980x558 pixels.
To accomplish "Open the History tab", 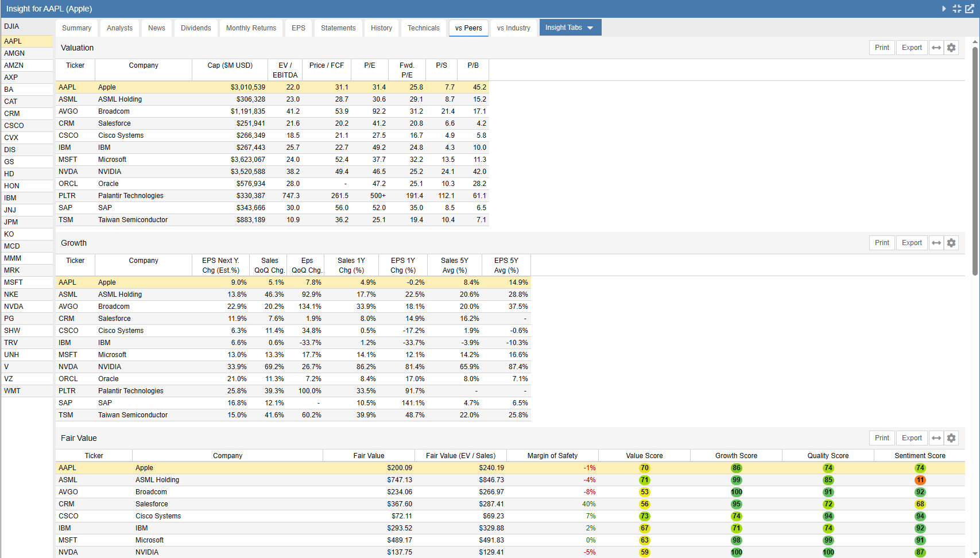I will coord(381,28).
